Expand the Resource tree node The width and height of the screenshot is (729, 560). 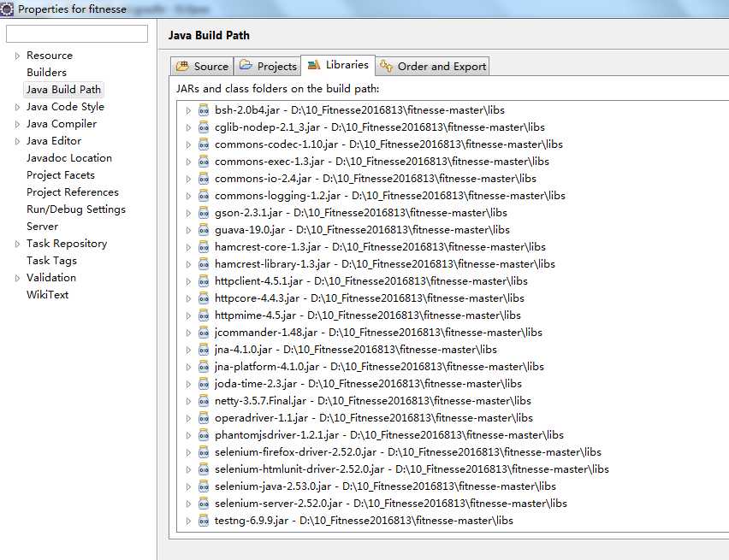17,56
